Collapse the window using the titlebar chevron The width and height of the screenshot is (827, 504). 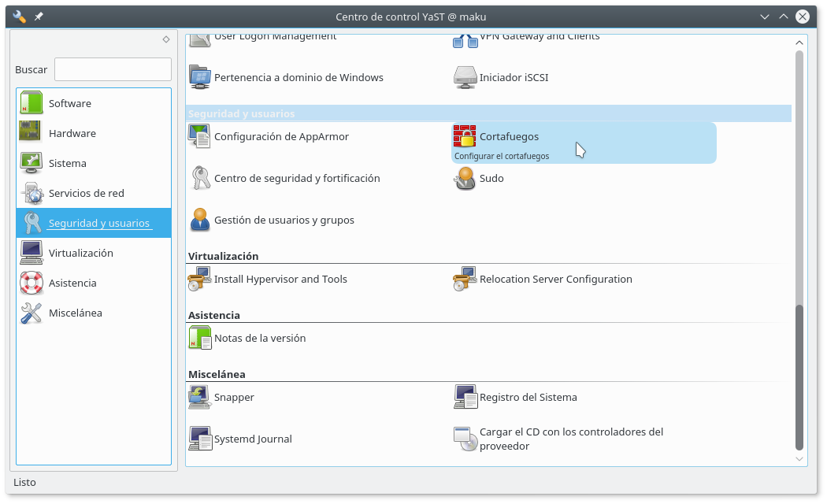pyautogui.click(x=764, y=16)
